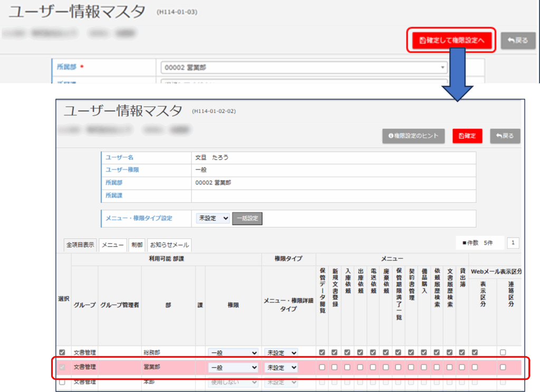Click 戻る in the permission settings panel
Image resolution: width=540 pixels, height=392 pixels.
(x=505, y=136)
